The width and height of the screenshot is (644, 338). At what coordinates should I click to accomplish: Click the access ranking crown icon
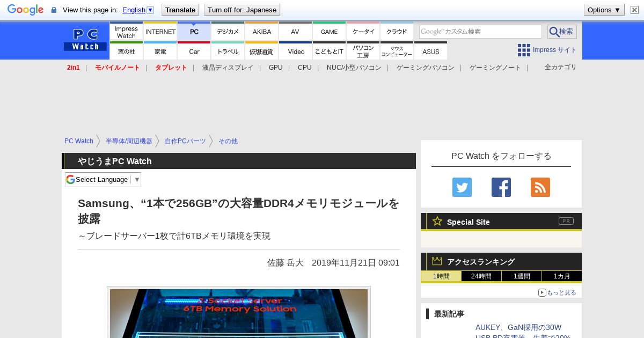[x=437, y=261]
